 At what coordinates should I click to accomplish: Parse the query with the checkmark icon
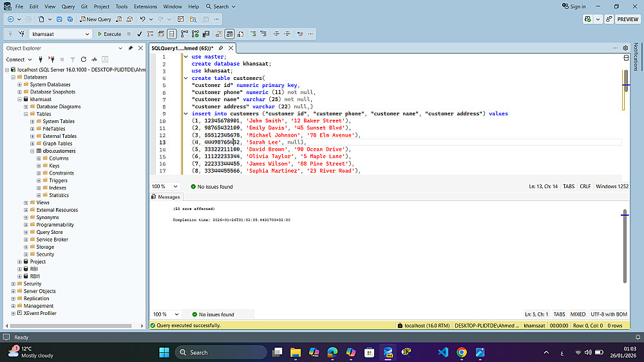tap(139, 34)
